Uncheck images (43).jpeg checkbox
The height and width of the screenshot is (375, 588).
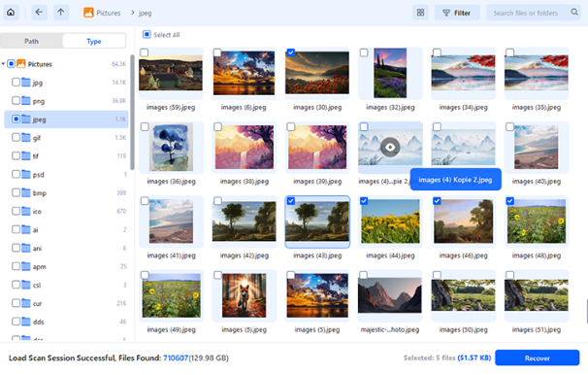[x=291, y=201]
